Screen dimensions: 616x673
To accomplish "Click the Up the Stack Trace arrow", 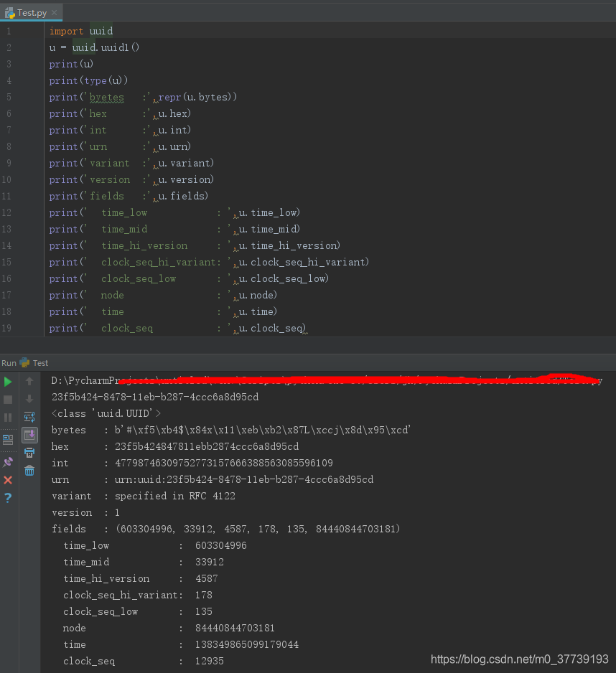I will coord(29,381).
